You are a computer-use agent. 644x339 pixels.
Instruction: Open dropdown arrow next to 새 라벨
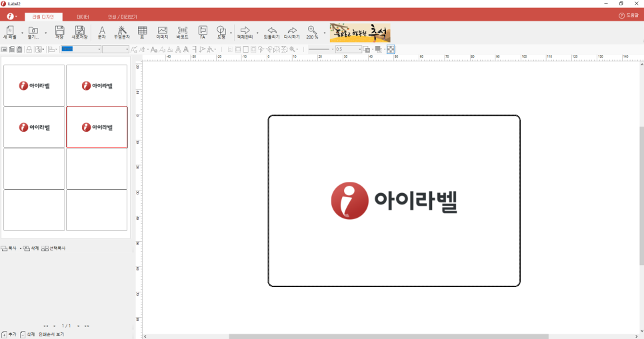[22, 33]
